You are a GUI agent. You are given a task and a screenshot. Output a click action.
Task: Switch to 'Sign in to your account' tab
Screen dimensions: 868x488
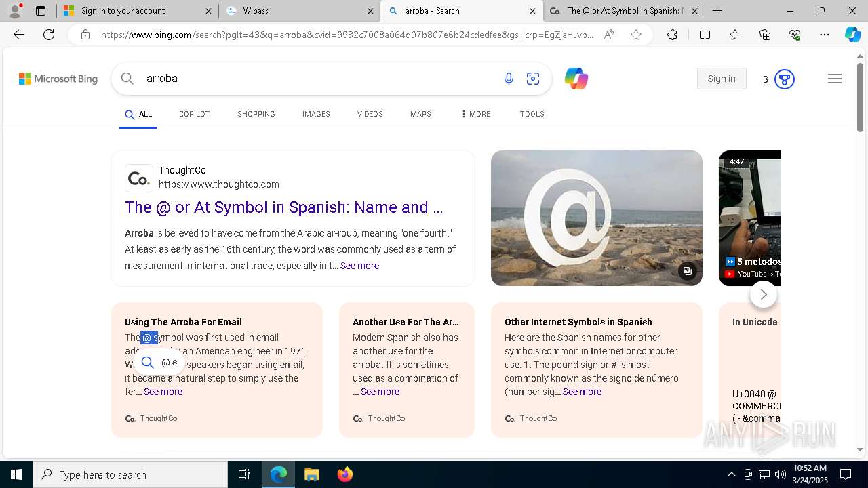[138, 11]
